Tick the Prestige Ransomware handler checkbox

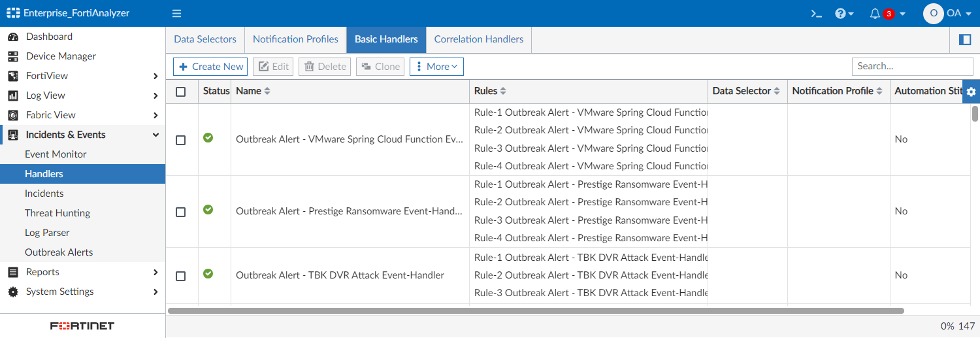[x=181, y=212]
